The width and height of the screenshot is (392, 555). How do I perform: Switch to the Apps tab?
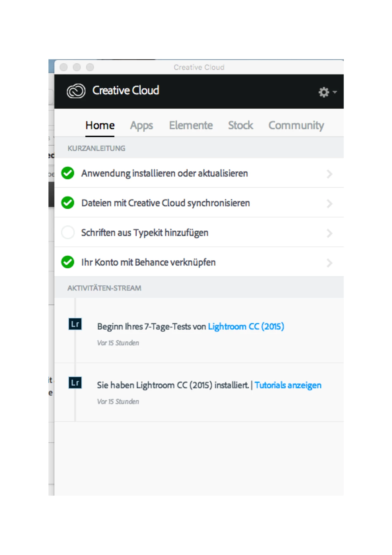pos(141,125)
